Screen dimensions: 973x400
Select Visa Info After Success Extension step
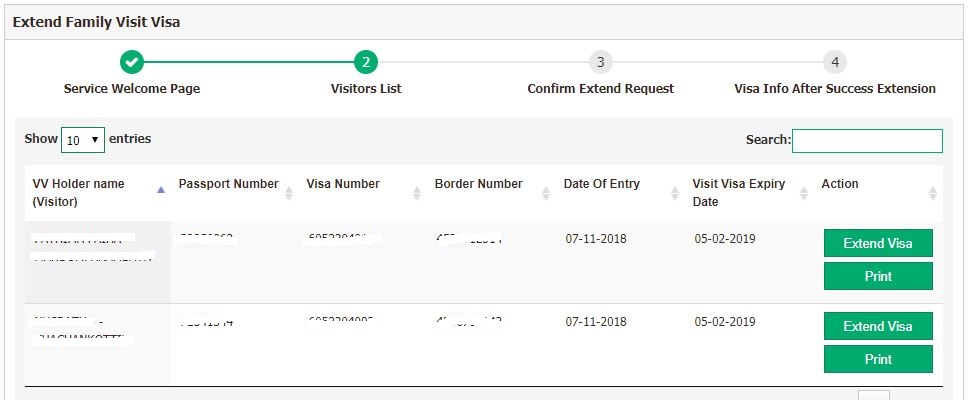pyautogui.click(x=835, y=89)
